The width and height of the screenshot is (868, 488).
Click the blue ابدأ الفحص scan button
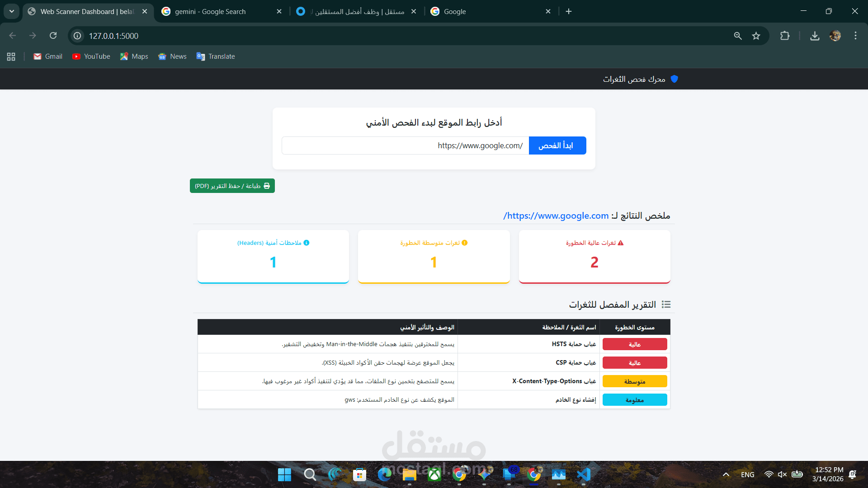click(557, 145)
